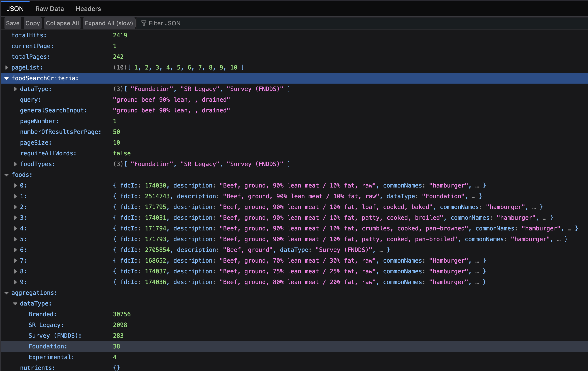The height and width of the screenshot is (371, 588).
Task: Collapse the foodSearchCriteria section
Action: pos(6,78)
